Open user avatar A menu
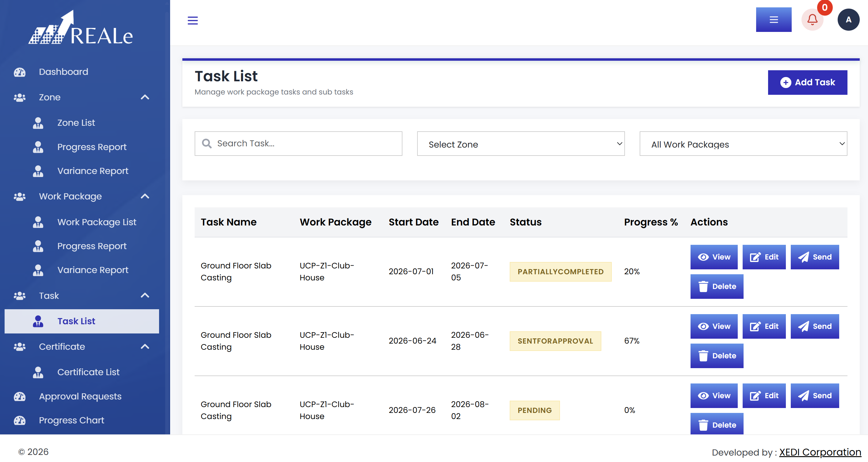868x462 pixels. tap(848, 20)
